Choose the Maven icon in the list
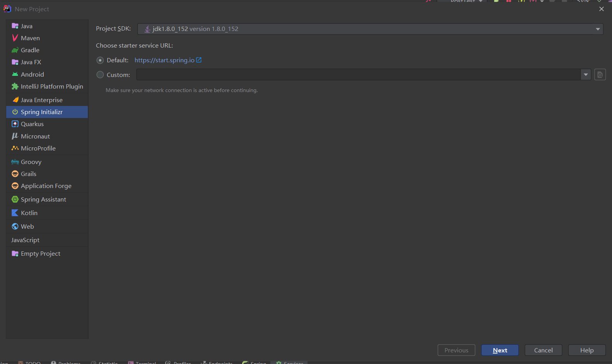 [15, 38]
